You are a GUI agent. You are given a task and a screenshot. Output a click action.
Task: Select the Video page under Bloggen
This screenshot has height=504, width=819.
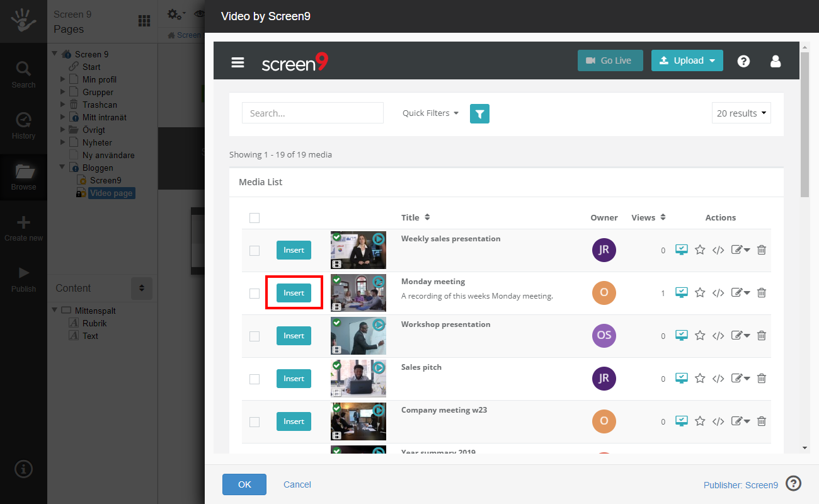110,193
